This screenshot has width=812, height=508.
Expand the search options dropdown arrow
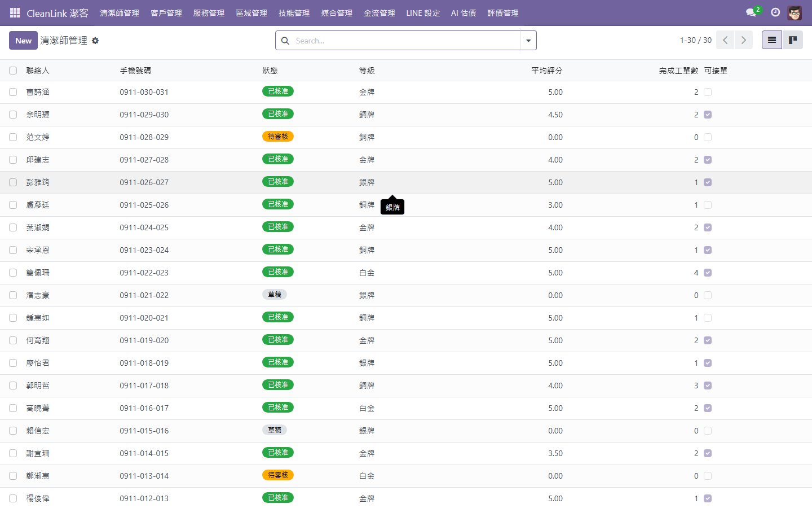[528, 41]
